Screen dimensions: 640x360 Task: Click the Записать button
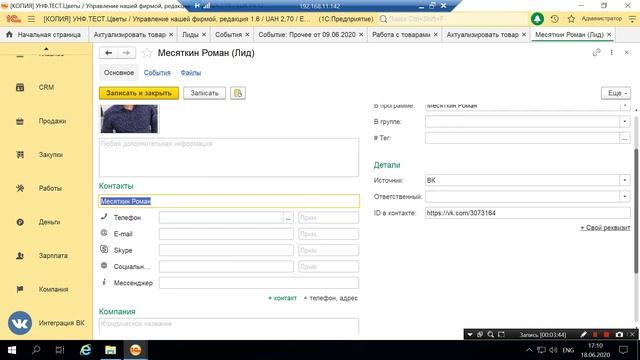point(204,93)
